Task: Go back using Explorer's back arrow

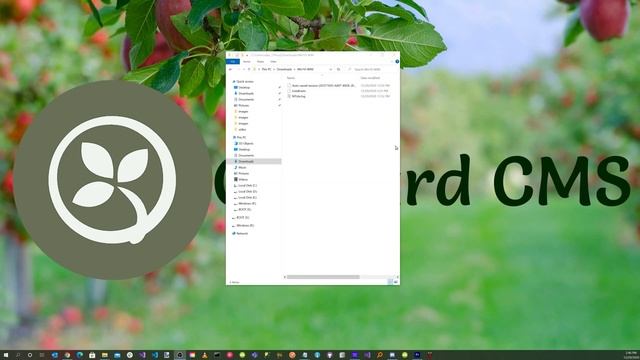Action: [230, 69]
